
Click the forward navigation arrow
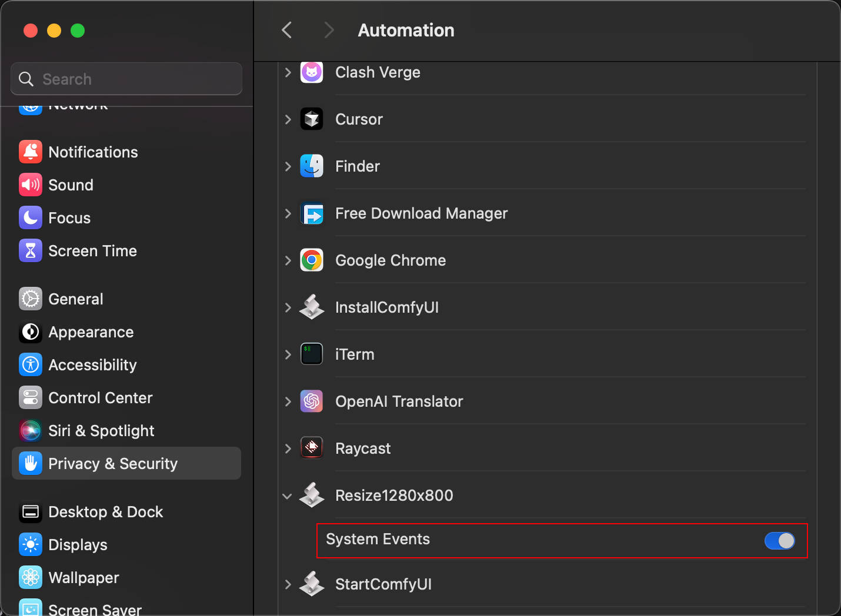click(329, 30)
